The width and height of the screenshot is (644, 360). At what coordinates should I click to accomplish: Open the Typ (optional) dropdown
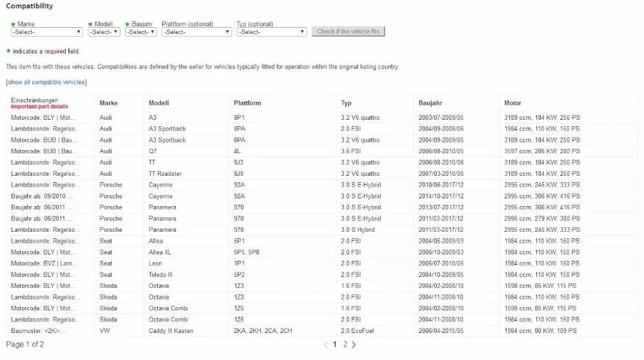pyautogui.click(x=272, y=32)
